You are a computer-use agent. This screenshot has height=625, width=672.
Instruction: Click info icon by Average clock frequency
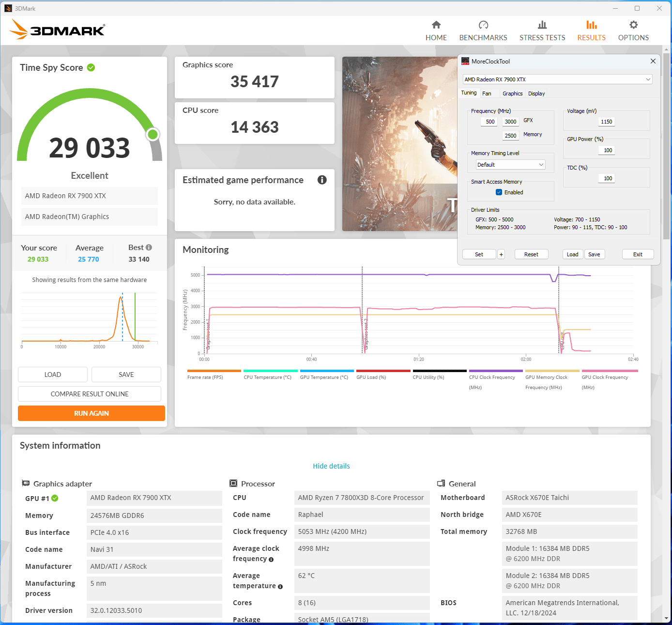click(x=271, y=560)
